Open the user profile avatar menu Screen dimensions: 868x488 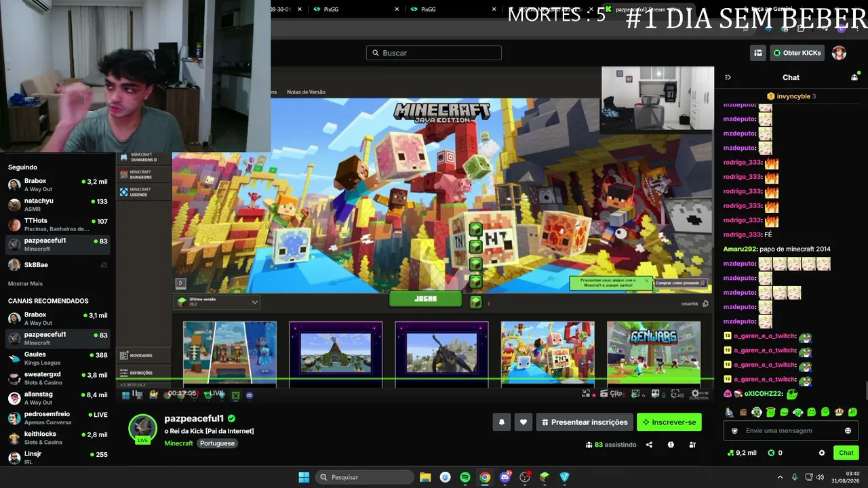[839, 53]
